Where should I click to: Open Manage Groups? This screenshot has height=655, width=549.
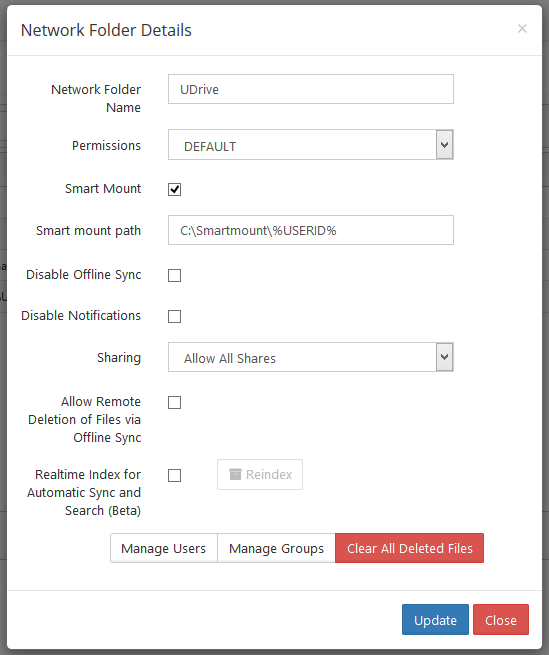[276, 548]
